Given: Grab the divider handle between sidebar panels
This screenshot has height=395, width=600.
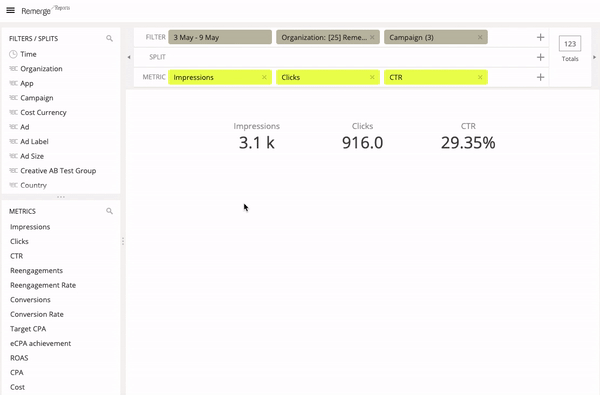Looking at the screenshot, I should [61, 197].
